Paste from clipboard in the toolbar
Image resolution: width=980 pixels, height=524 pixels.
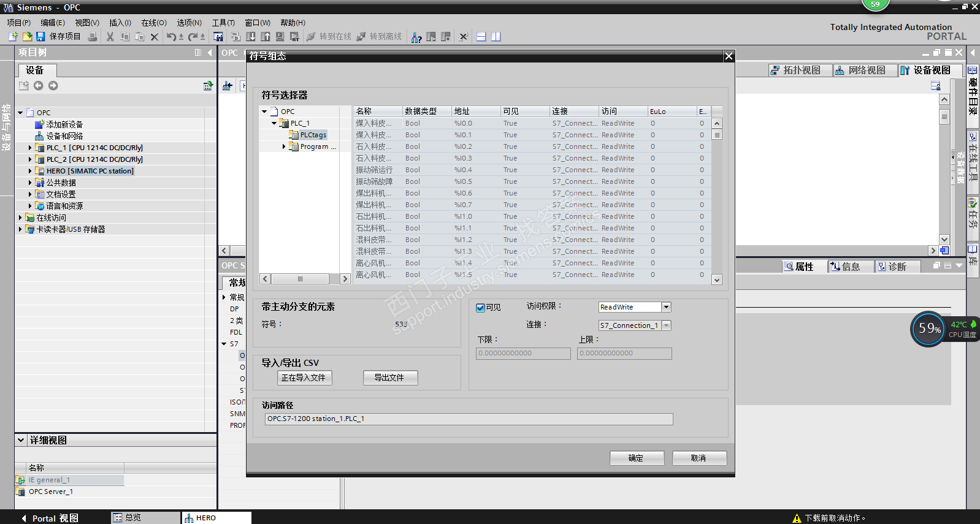140,37
